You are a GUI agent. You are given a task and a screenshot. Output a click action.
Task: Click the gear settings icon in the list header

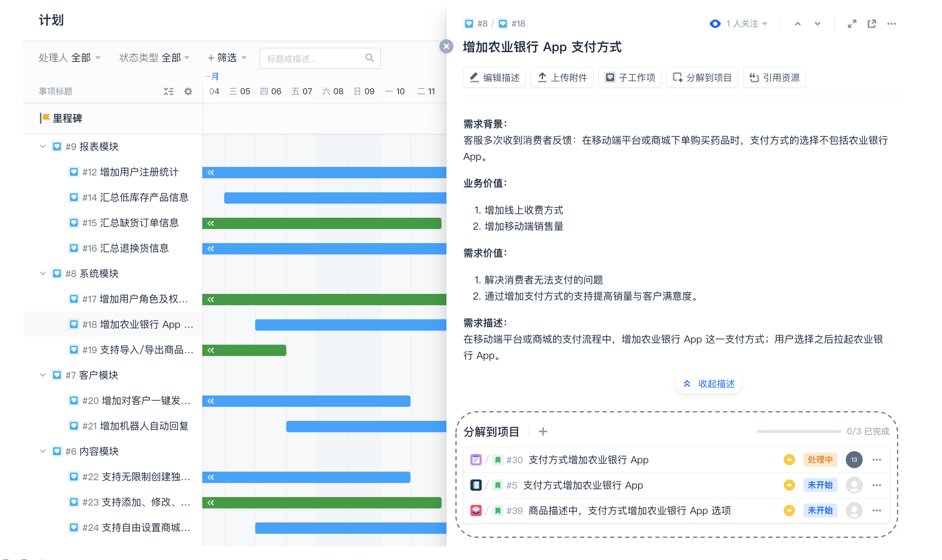click(188, 91)
